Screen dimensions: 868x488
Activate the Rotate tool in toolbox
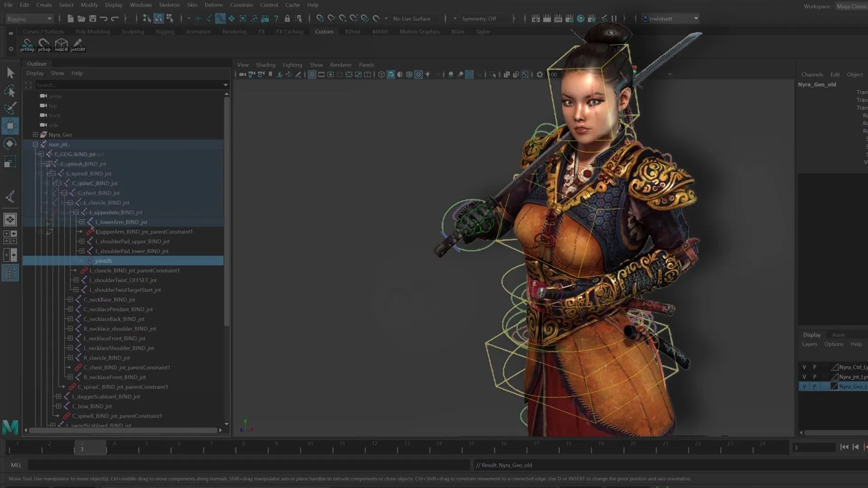(x=10, y=144)
